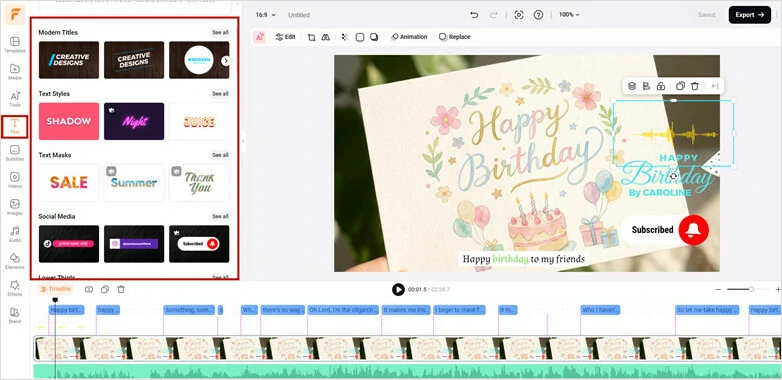Click the flip mirror icon
This screenshot has height=380, width=782.
tap(325, 37)
